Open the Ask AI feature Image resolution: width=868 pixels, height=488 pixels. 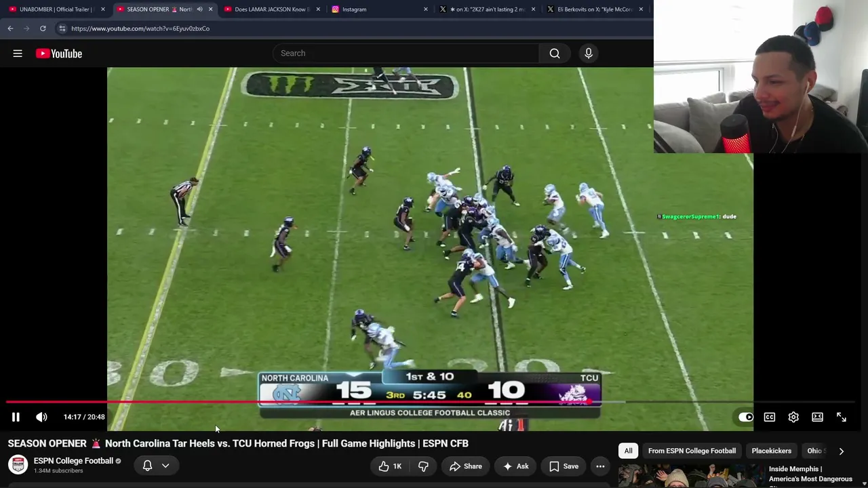[515, 466]
